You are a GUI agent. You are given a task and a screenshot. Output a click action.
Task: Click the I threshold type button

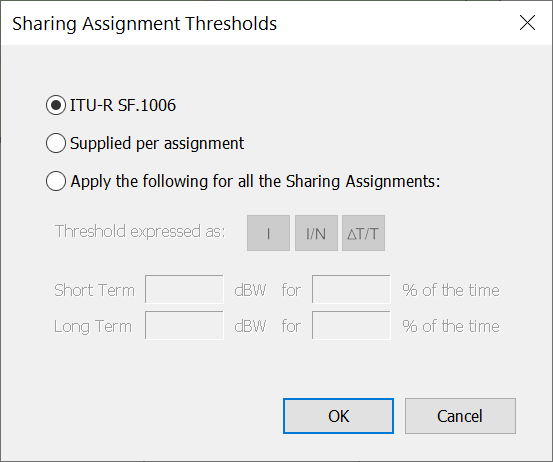[268, 233]
